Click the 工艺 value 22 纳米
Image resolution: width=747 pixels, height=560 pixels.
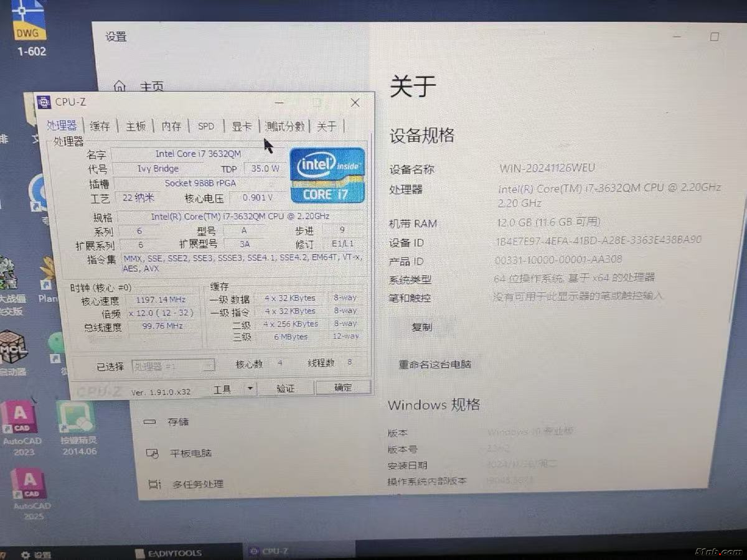pyautogui.click(x=138, y=198)
